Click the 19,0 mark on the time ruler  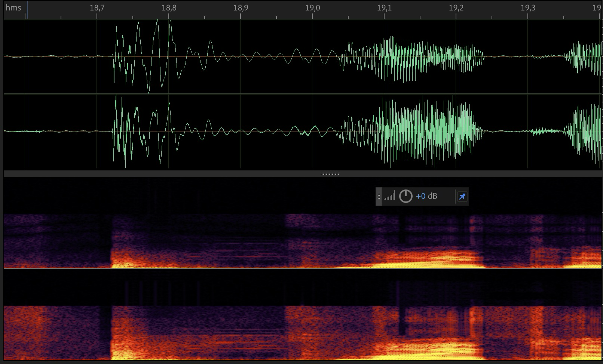(312, 8)
